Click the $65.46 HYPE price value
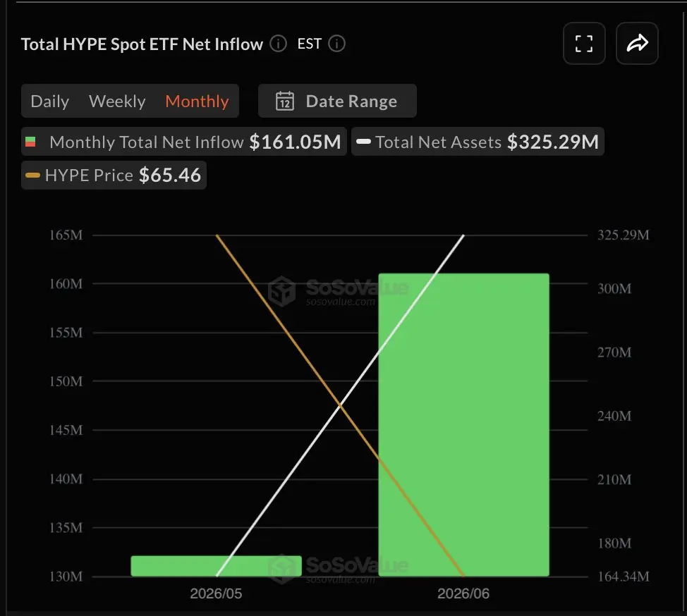Image resolution: width=687 pixels, height=616 pixels. 170,175
